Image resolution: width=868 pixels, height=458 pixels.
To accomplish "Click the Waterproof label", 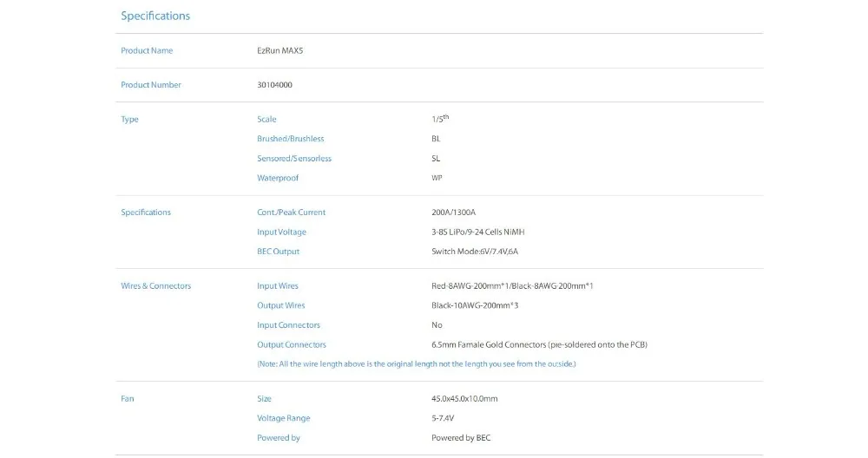I will point(278,178).
